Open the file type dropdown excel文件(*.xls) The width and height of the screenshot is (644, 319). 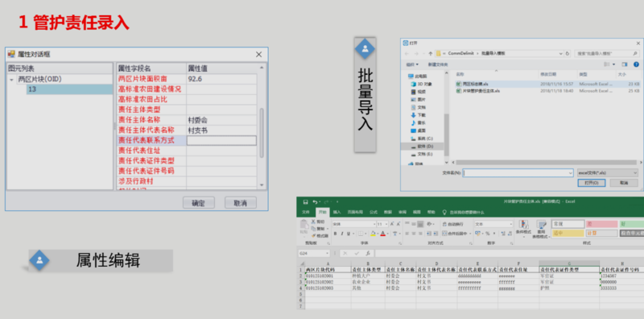click(x=608, y=173)
